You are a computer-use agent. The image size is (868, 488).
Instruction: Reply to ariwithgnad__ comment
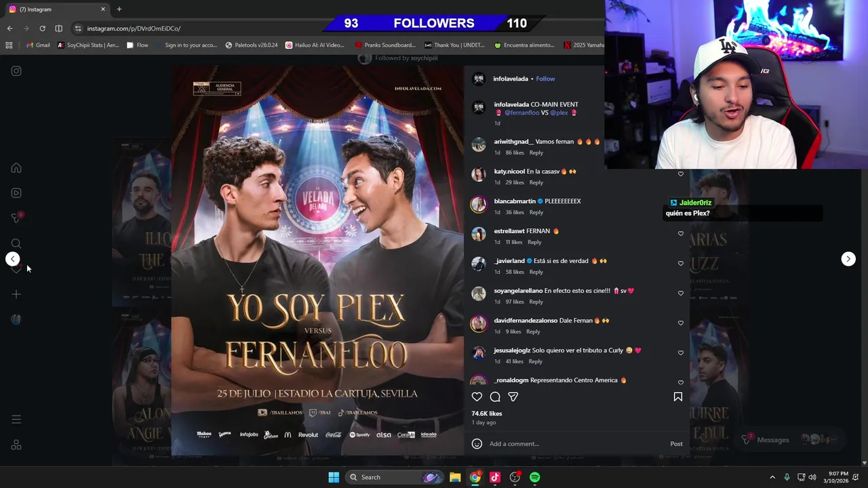click(536, 152)
